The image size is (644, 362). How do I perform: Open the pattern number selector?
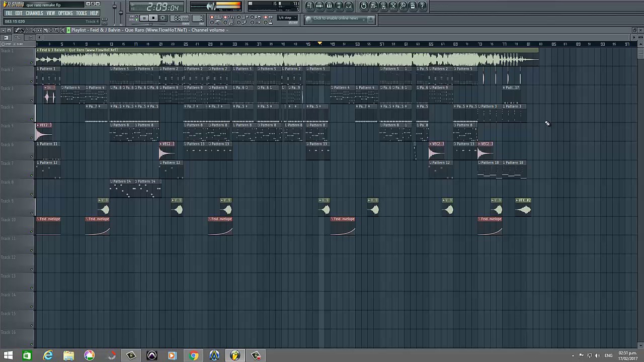tap(198, 19)
